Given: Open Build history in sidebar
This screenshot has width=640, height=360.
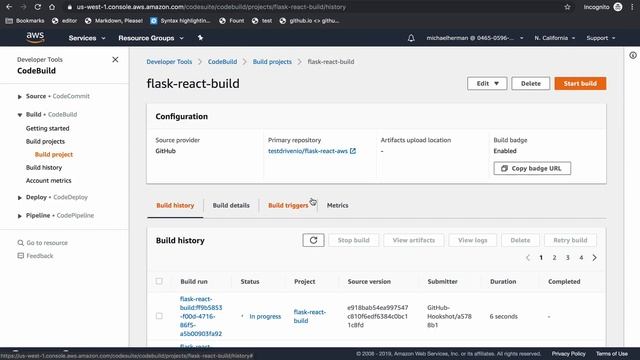Looking at the screenshot, I should [x=44, y=167].
